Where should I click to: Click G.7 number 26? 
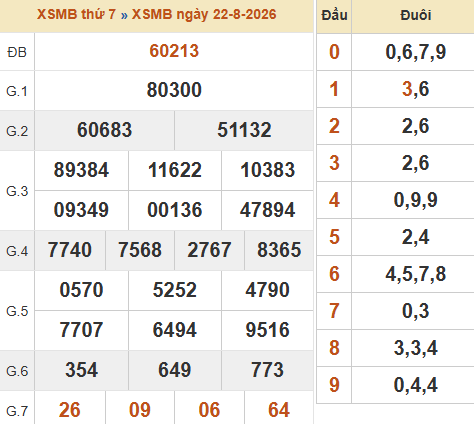[69, 410]
